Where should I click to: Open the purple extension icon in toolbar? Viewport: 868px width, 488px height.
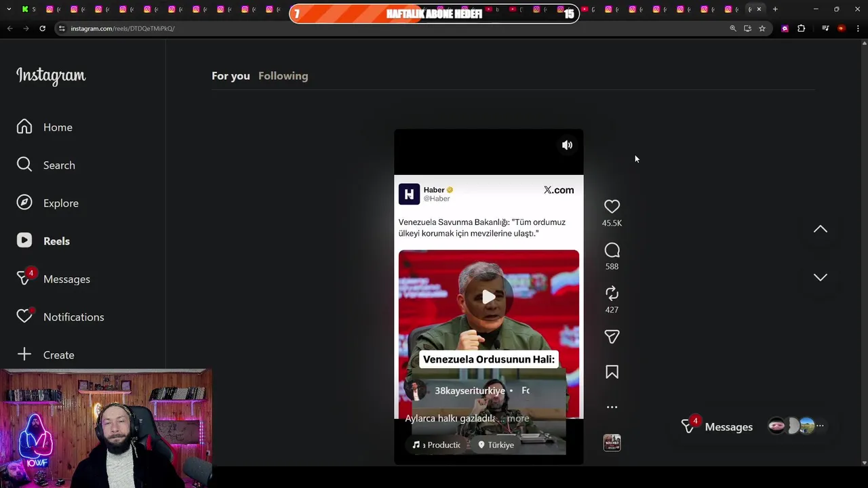785,28
